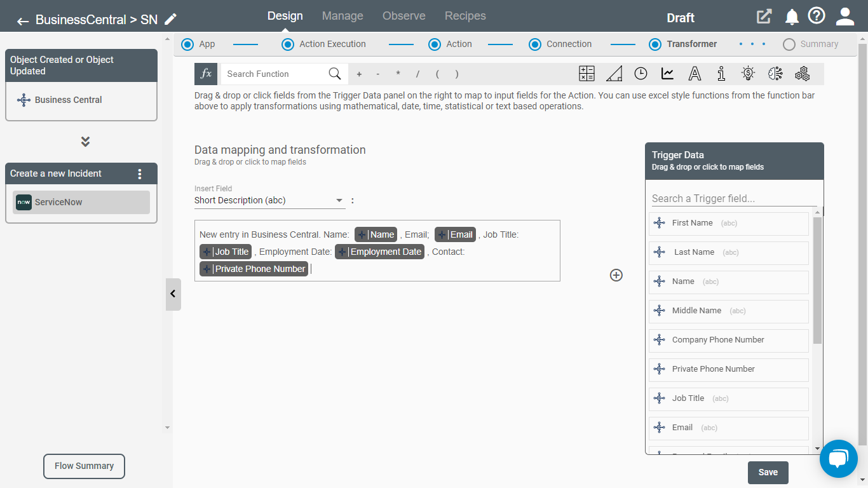Viewport: 868px width, 488px height.
Task: Select the Job Title trigger field
Action: click(729, 398)
